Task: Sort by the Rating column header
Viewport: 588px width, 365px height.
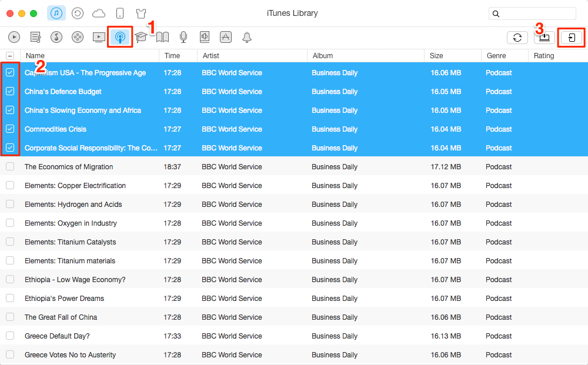Action: [x=558, y=55]
